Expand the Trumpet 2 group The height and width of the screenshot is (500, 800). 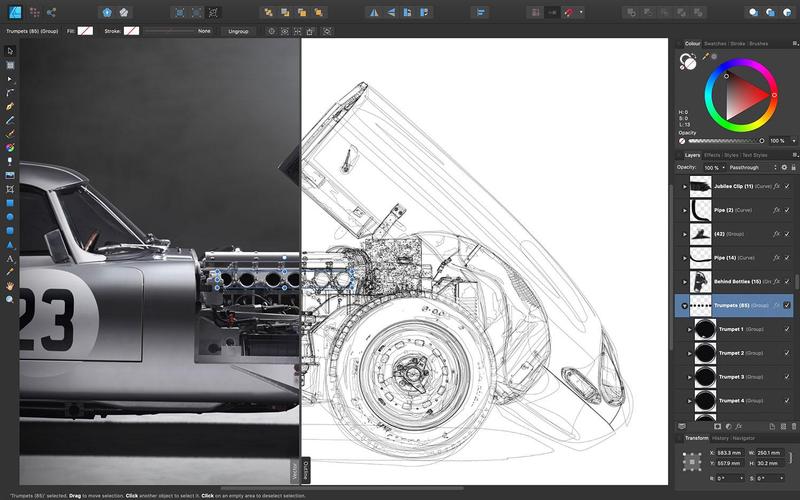coord(690,353)
